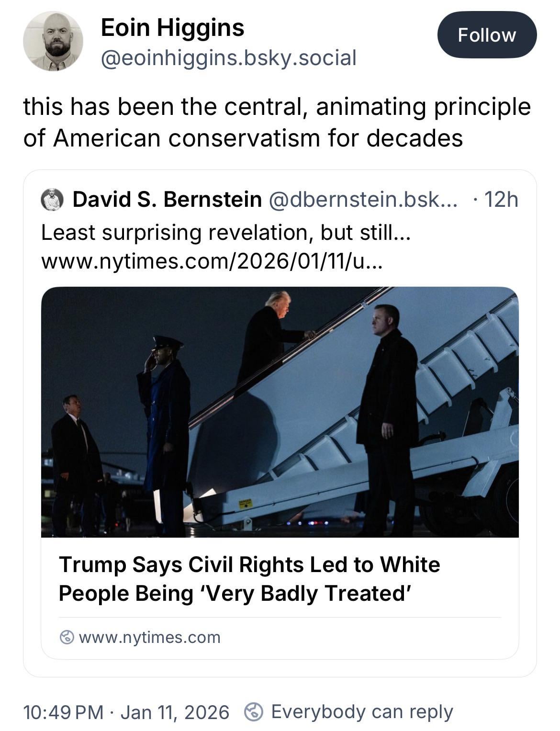Open quoted text 'Least surprising revelation'
This screenshot has height=731, width=560.
[x=226, y=233]
